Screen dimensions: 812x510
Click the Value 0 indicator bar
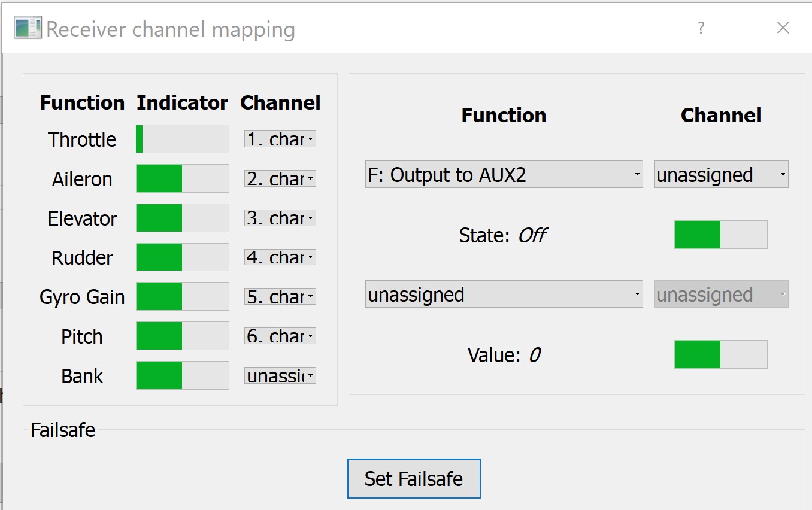coord(720,355)
